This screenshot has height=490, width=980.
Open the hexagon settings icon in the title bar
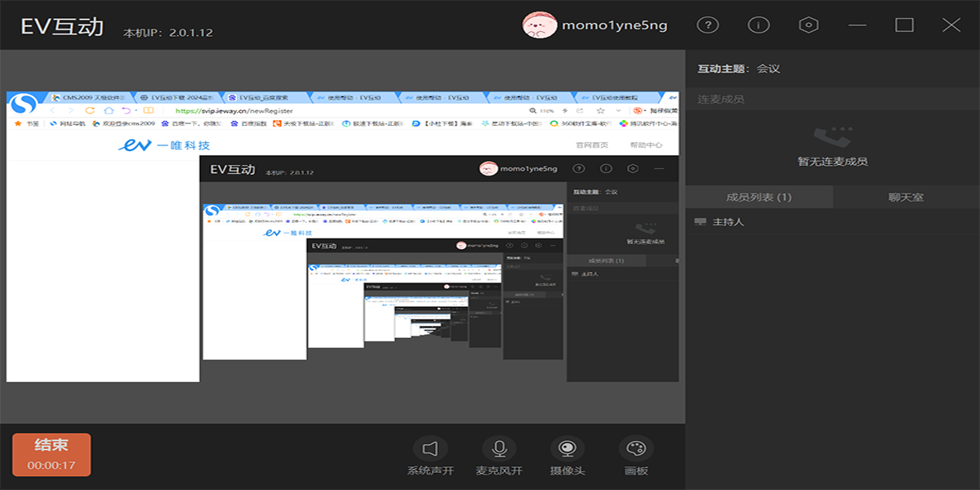[x=808, y=25]
